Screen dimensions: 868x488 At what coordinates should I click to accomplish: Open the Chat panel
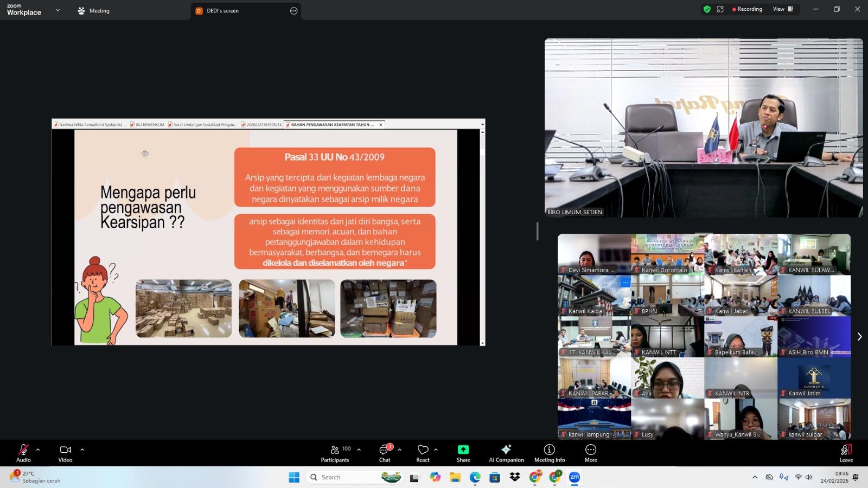[x=385, y=453]
